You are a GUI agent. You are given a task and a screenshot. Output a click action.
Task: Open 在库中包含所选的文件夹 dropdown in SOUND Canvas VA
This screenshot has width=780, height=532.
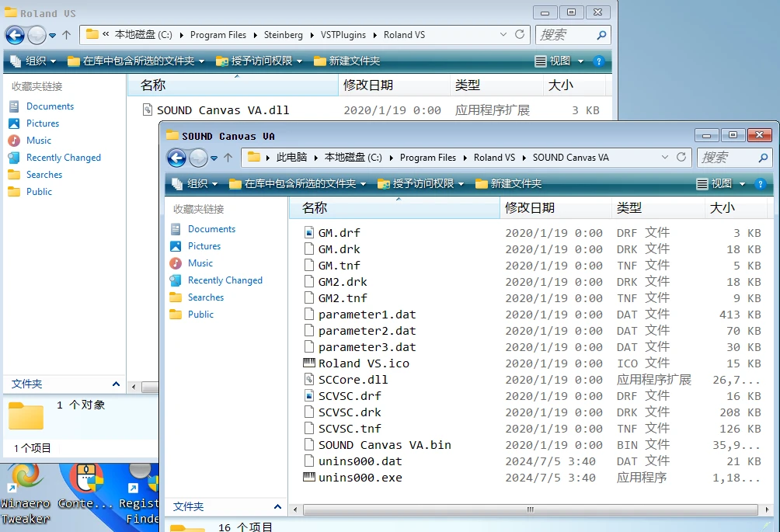coord(298,184)
